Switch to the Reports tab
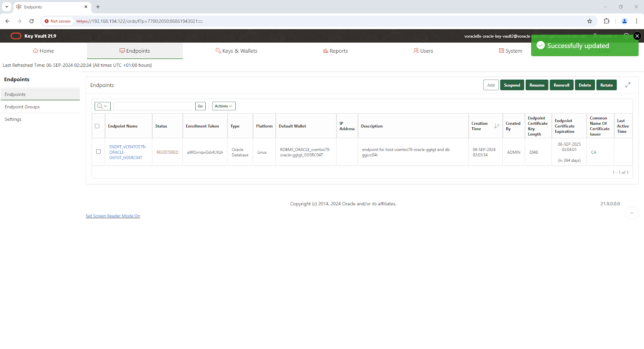The image size is (644, 349). point(335,51)
